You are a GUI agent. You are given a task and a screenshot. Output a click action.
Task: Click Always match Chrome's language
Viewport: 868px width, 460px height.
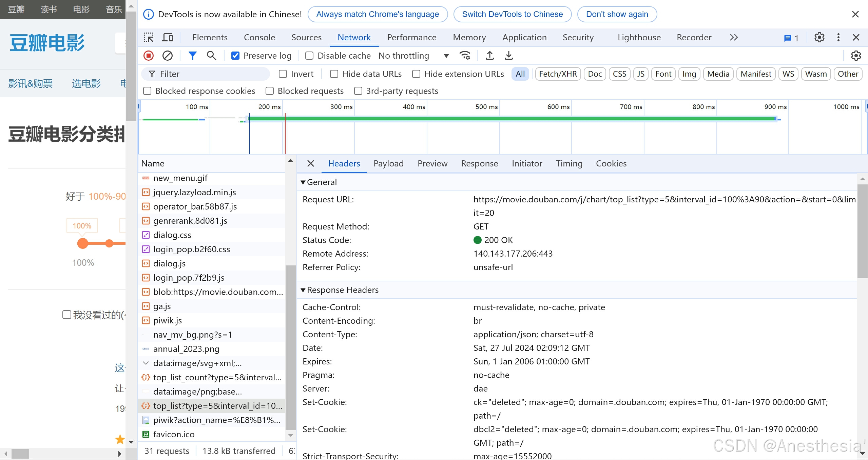coord(378,14)
